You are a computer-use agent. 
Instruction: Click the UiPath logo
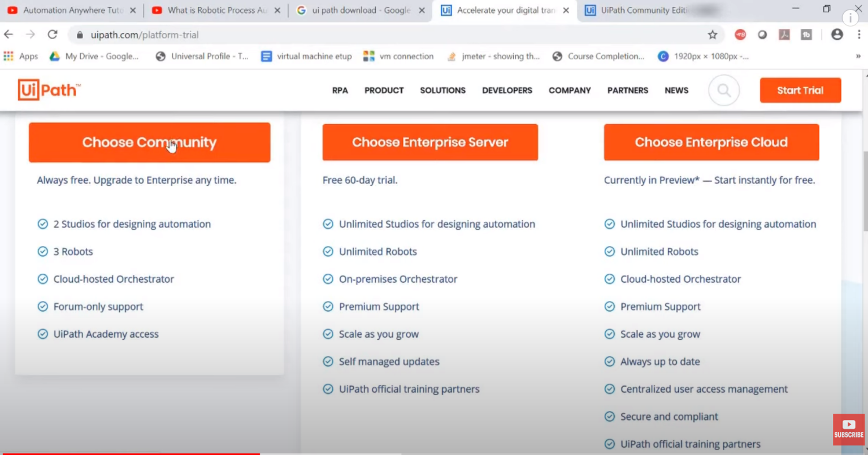[x=49, y=90]
